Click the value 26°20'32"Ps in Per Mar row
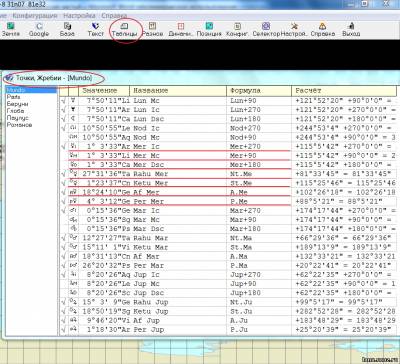Screen dimensions: 400x364 pyautogui.click(x=105, y=266)
